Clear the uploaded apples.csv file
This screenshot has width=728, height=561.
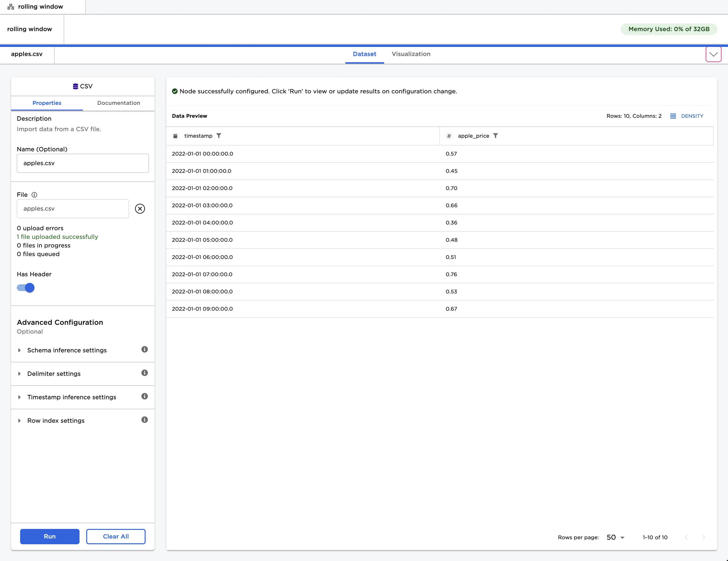point(140,208)
